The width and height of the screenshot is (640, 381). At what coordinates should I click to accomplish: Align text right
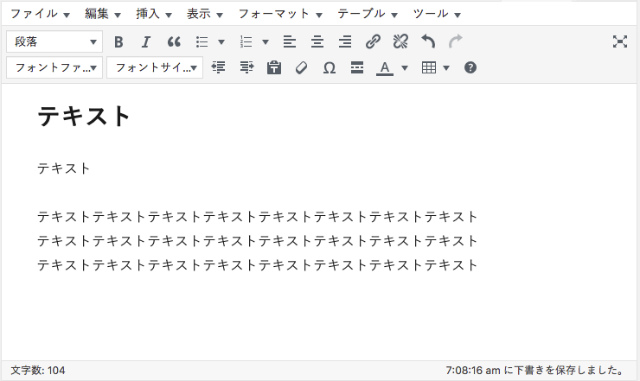[345, 42]
